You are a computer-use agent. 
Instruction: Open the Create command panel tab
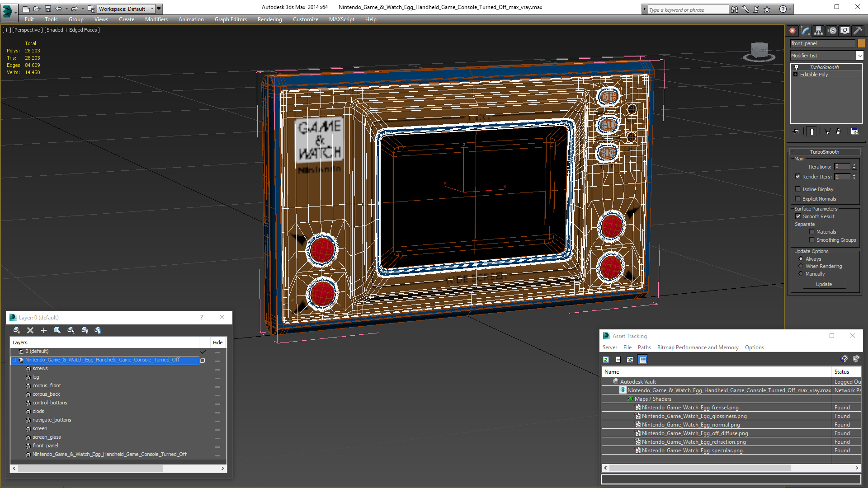click(x=792, y=31)
